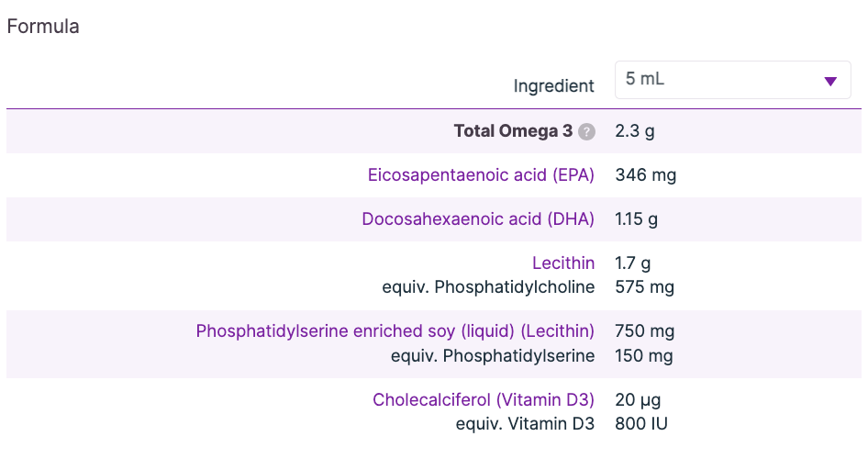This screenshot has height=470, width=868.
Task: Click the 346 mg EPA amount
Action: [x=646, y=174]
